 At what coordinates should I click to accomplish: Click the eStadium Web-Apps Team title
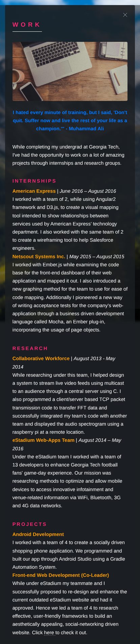point(43,440)
